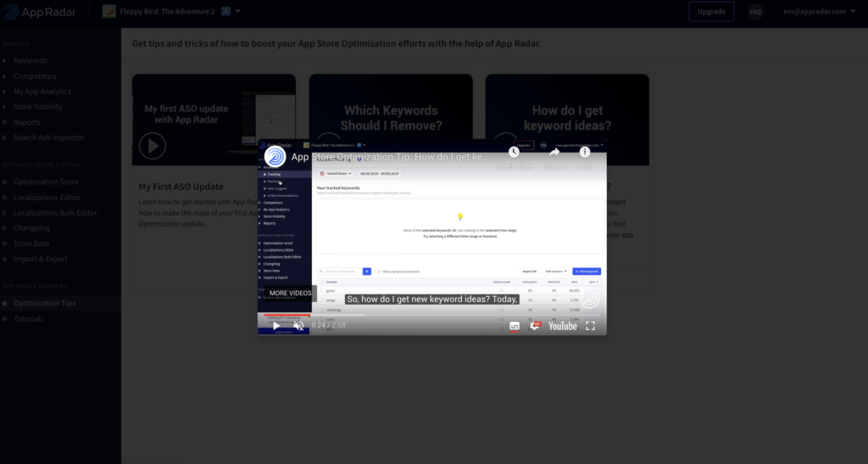Click the Localizations Editor bullet icon
868x464 pixels.
4,198
